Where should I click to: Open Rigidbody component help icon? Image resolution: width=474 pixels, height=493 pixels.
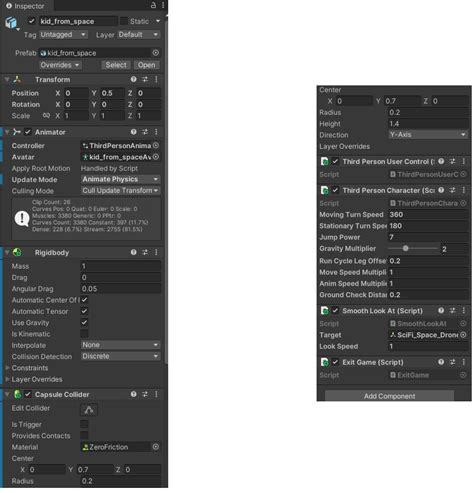click(134, 252)
